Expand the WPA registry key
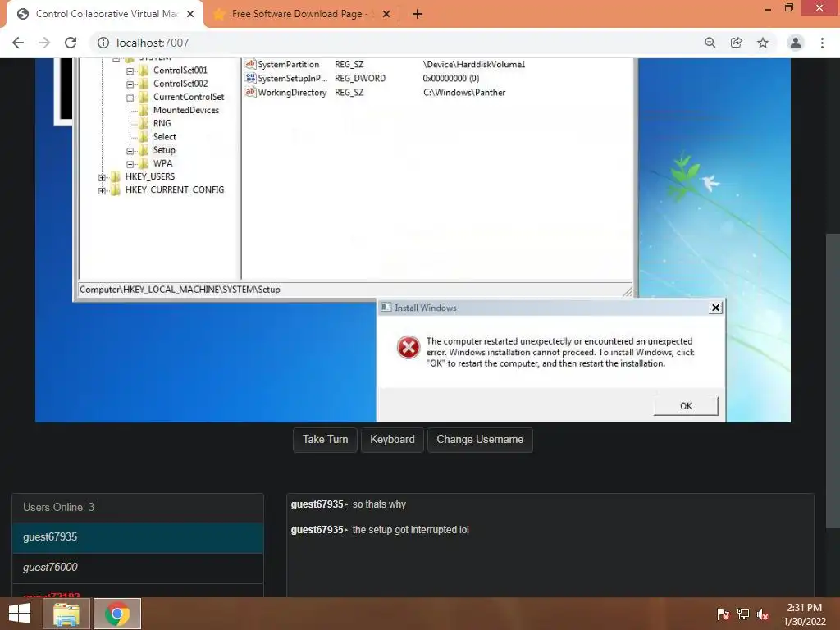 coord(130,164)
